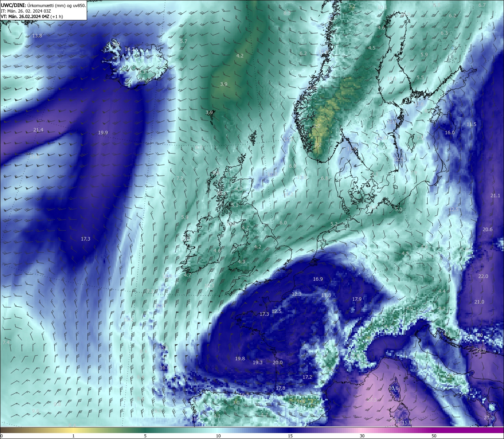
Task: Select the 5.1 value over Scotland
Action: point(235,205)
